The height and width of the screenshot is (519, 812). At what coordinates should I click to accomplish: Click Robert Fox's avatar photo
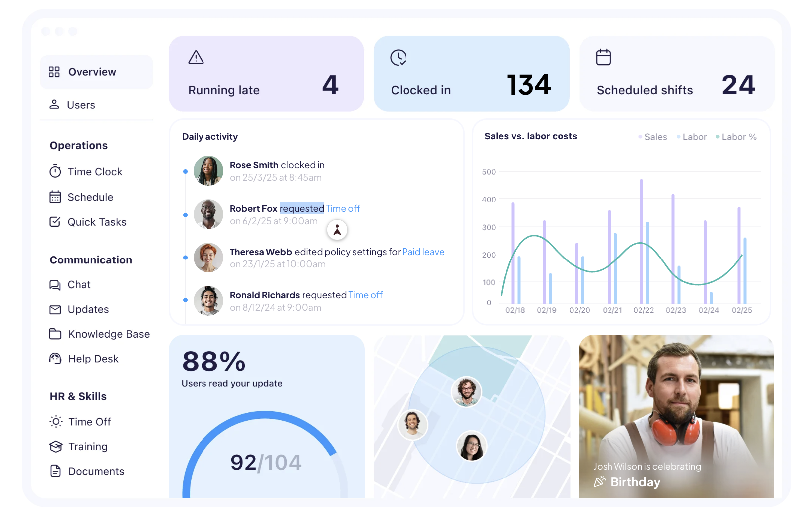[x=208, y=214]
